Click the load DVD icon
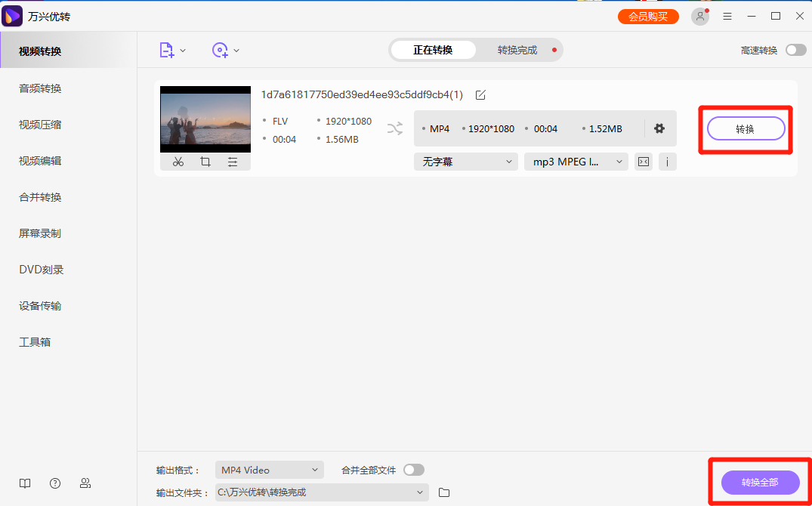The image size is (812, 506). (x=221, y=50)
